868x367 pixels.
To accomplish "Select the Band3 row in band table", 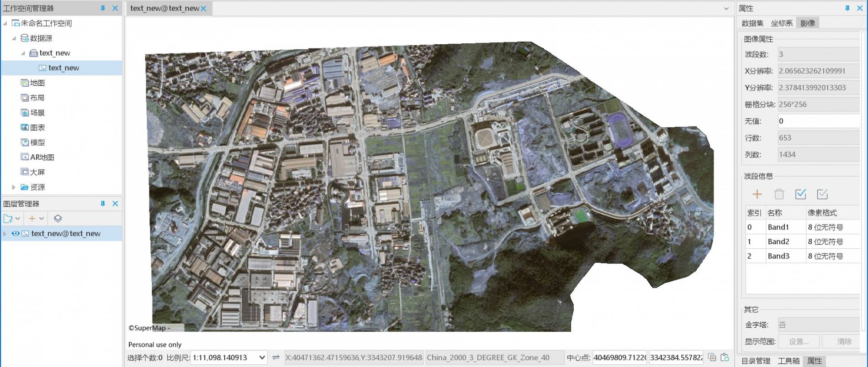I will (803, 256).
